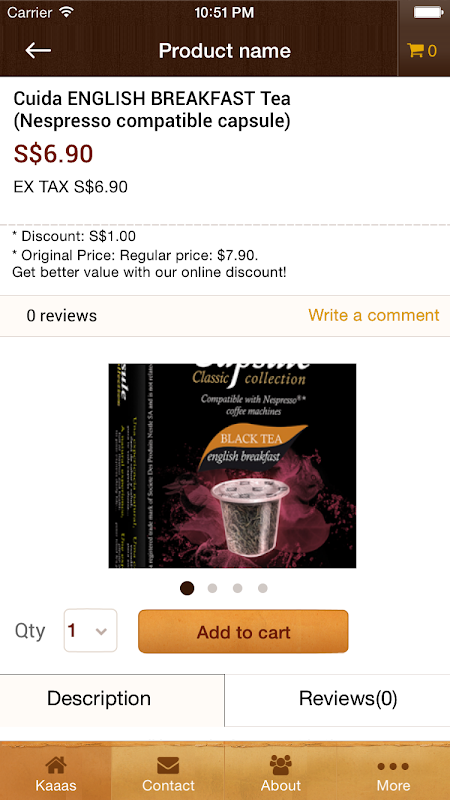
Task: Switch to the Description tab
Action: pos(112,700)
